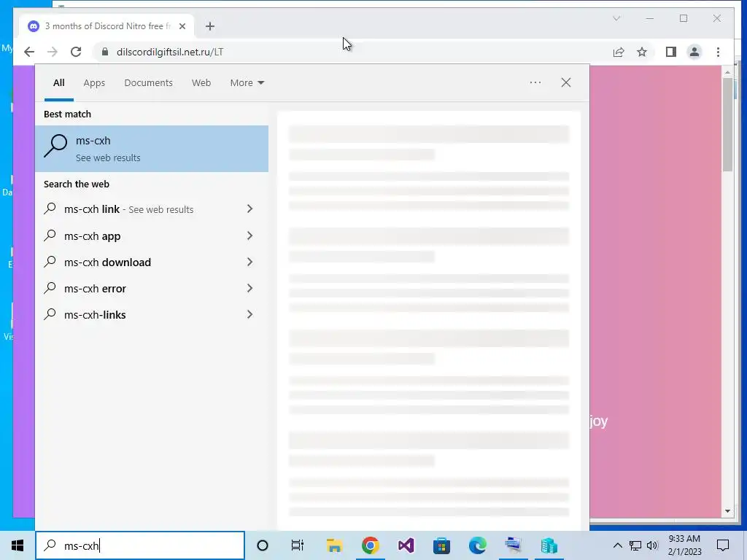This screenshot has height=560, width=747.
Task: Open Task View on taskbar
Action: [298, 545]
